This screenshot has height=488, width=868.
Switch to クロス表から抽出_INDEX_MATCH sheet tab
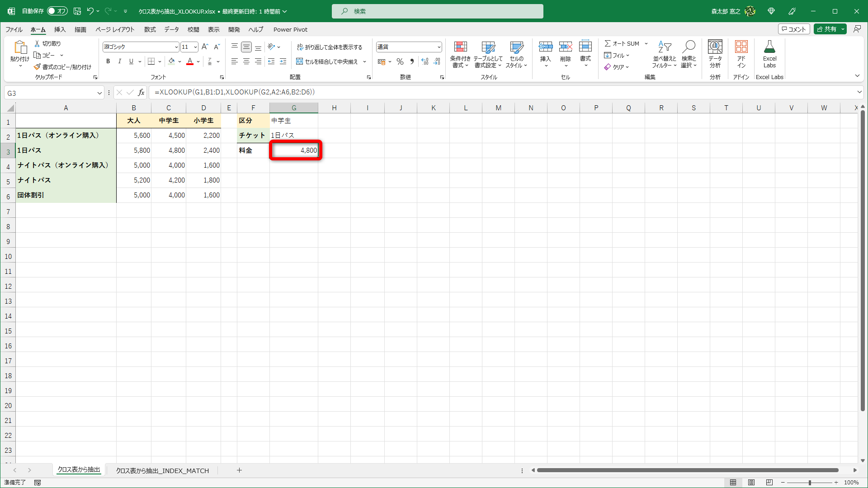(x=162, y=470)
